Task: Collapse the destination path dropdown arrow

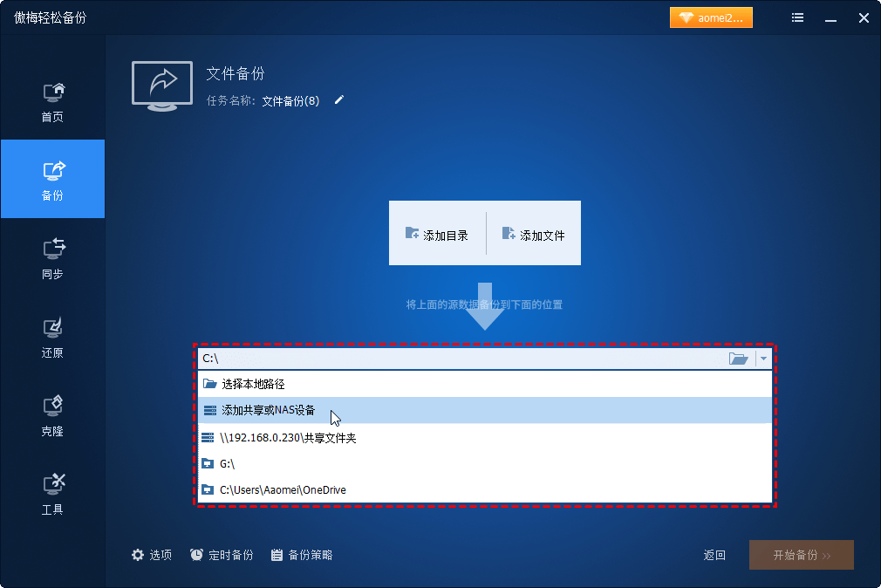Action: (764, 359)
